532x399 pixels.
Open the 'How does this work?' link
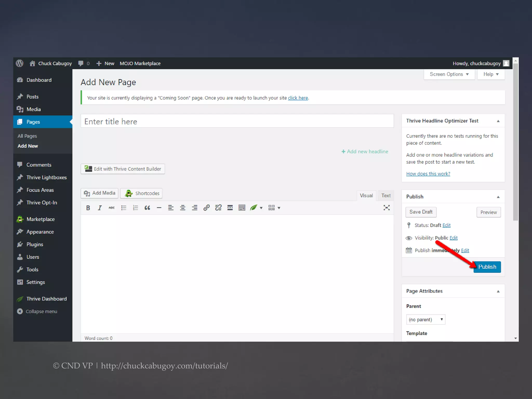[x=428, y=174]
